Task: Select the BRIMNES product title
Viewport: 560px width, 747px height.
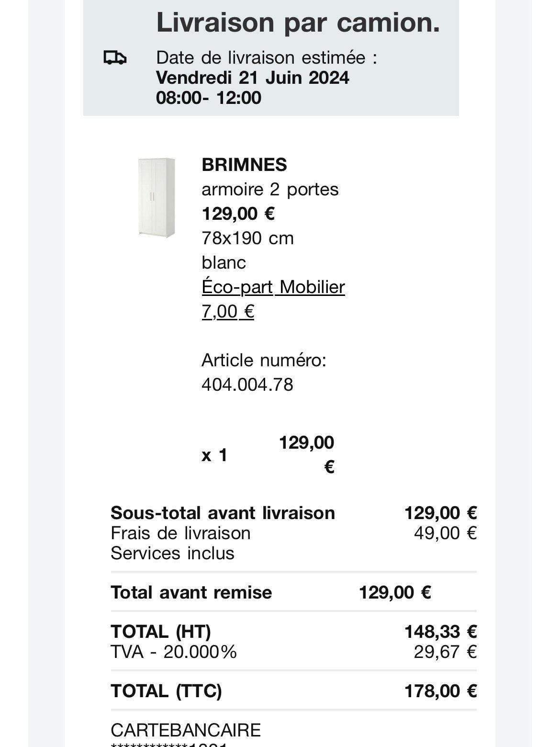Action: click(244, 165)
